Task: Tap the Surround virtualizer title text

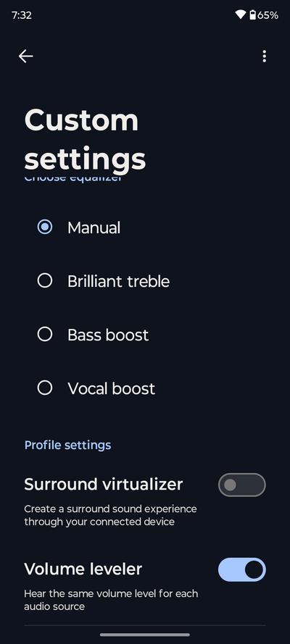Action: [104, 484]
